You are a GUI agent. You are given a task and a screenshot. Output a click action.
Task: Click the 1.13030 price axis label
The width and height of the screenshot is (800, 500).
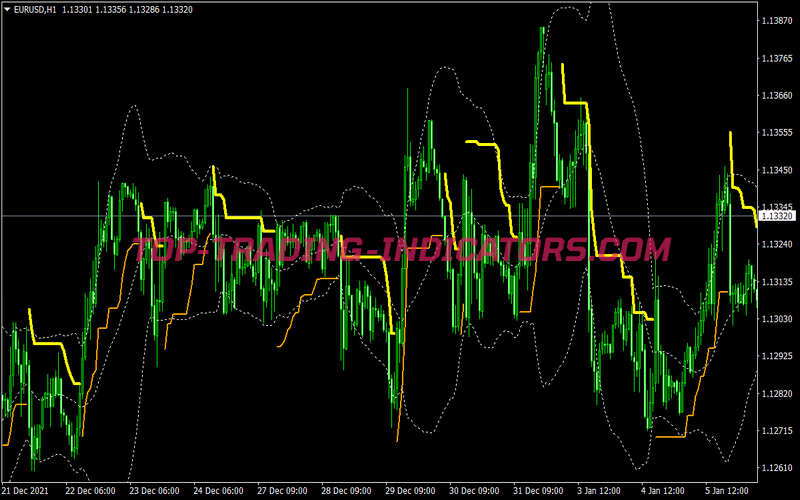[777, 319]
